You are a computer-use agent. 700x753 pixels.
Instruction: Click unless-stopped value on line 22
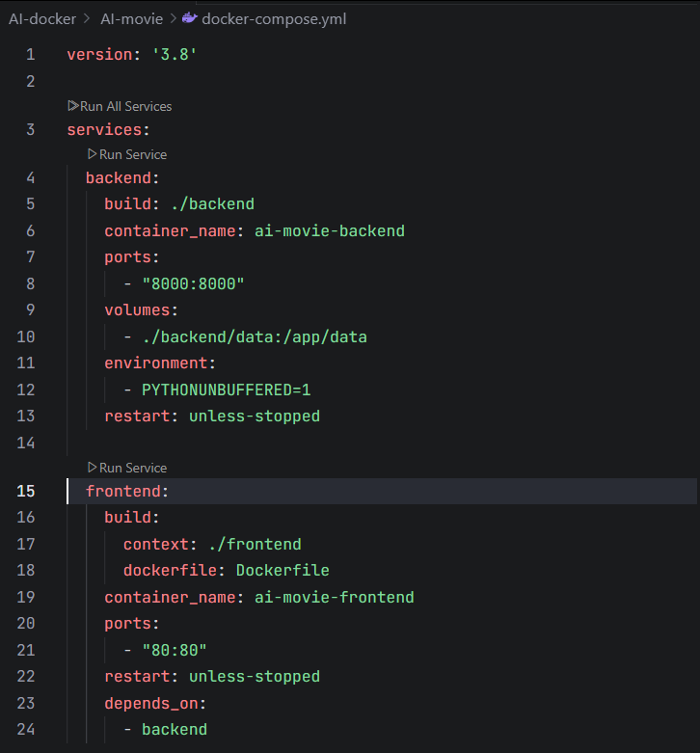(255, 676)
